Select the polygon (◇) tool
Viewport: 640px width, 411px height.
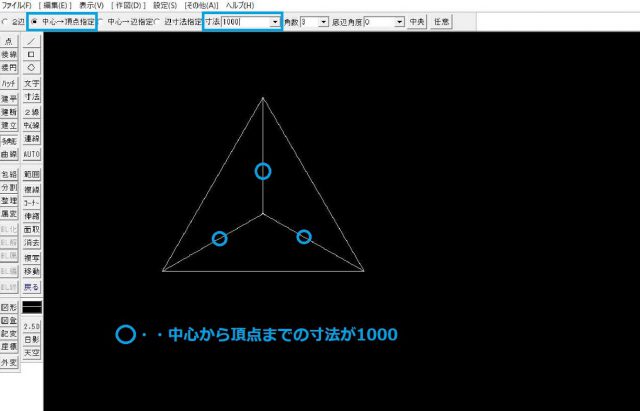pyautogui.click(x=31, y=68)
